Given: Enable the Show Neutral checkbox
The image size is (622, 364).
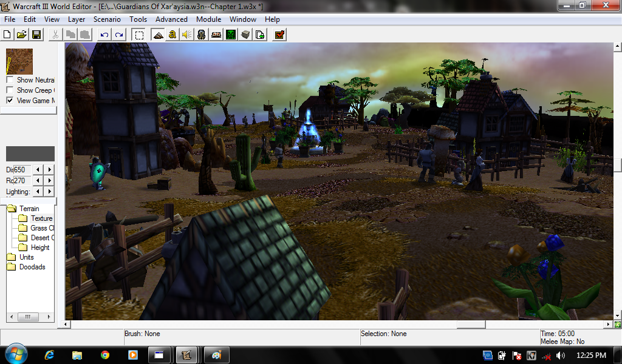Looking at the screenshot, I should pos(10,79).
